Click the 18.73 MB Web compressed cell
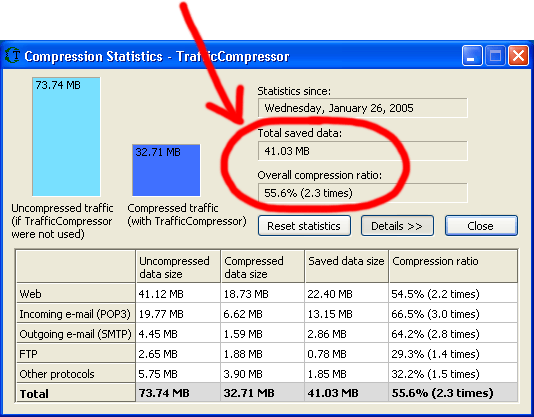The image size is (534, 417). 263,294
